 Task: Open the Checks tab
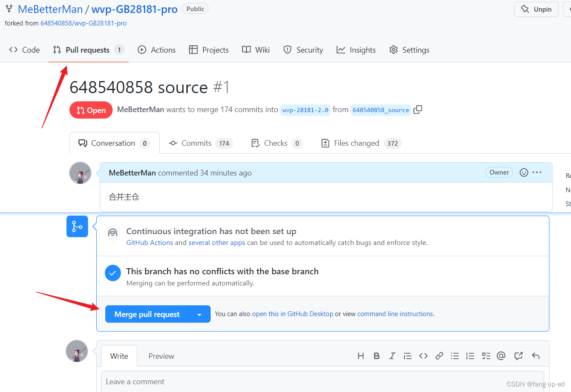[277, 143]
